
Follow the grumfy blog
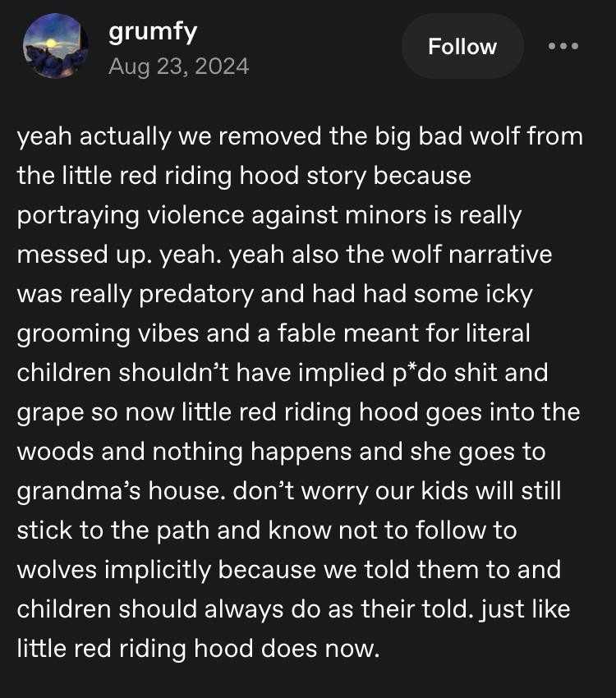[462, 47]
